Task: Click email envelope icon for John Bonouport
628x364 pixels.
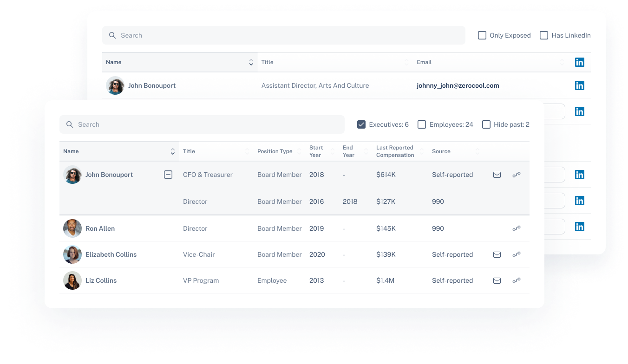Action: pos(497,175)
